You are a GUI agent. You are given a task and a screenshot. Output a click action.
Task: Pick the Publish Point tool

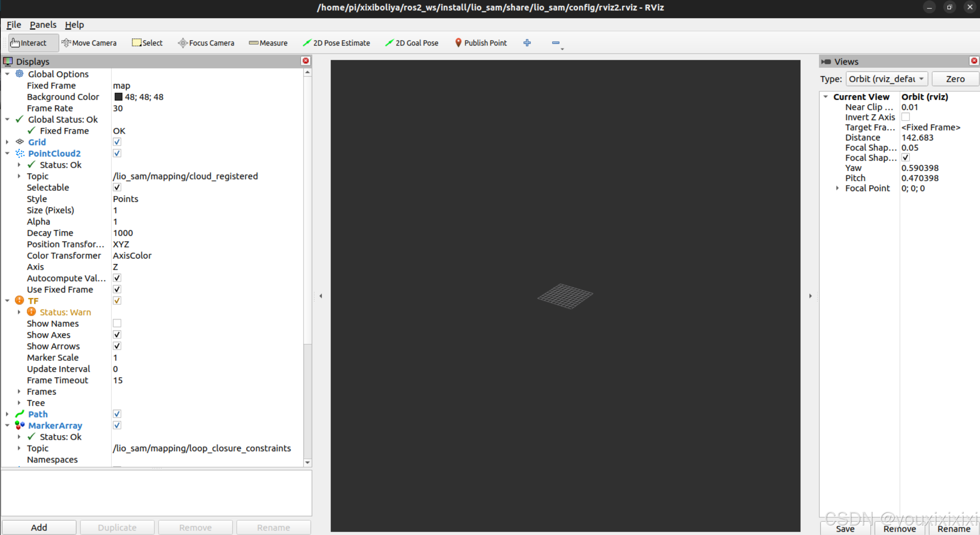(481, 43)
